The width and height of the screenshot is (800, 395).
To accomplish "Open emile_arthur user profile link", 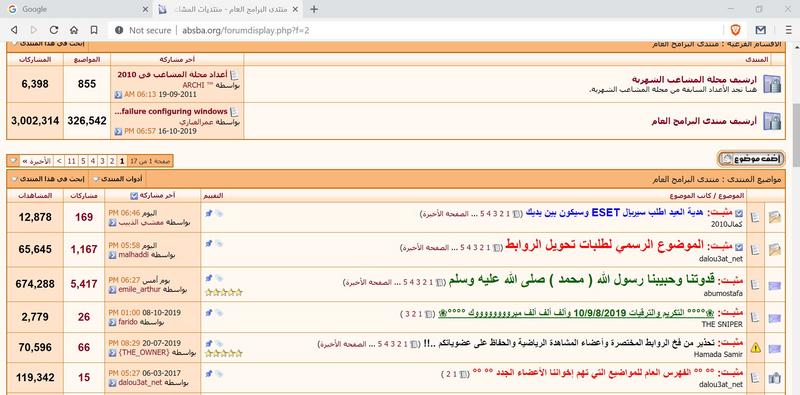I will tap(140, 289).
